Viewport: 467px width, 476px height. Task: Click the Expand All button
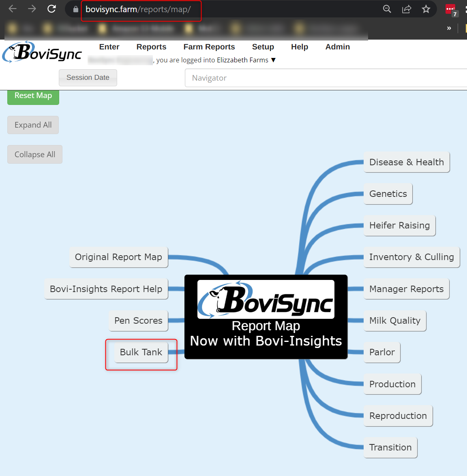(33, 125)
